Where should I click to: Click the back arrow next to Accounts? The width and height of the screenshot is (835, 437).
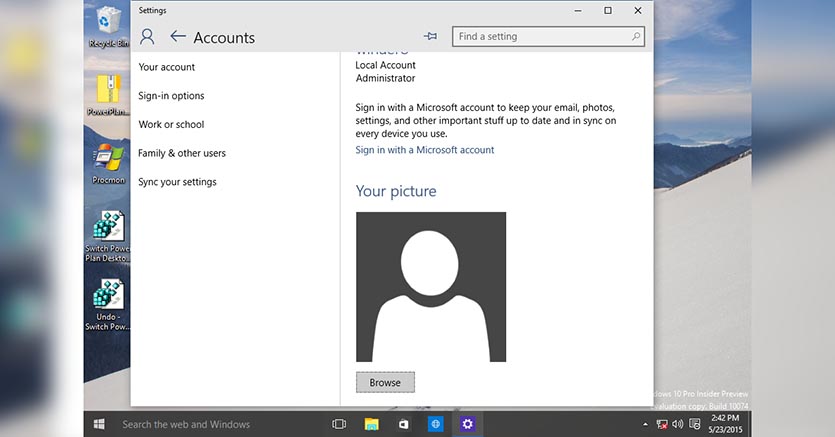178,37
